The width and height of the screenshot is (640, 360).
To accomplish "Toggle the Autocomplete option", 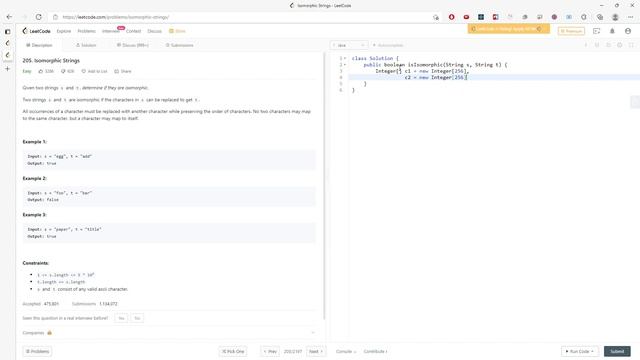I will [x=388, y=45].
